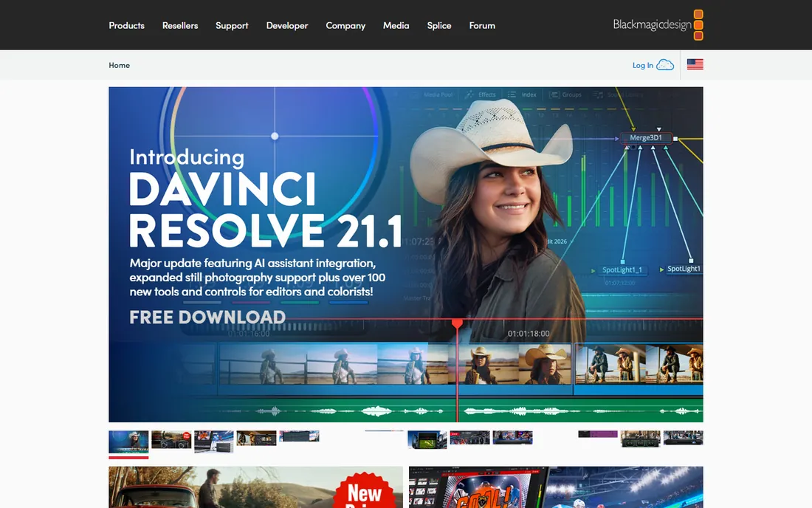
Task: Open the region selector US flag
Action: tap(695, 64)
